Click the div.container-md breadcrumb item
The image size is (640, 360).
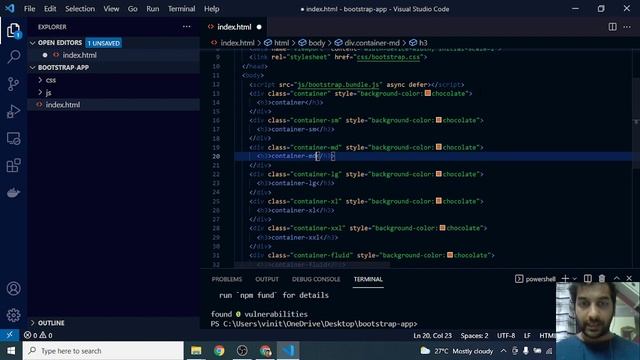tap(367, 43)
